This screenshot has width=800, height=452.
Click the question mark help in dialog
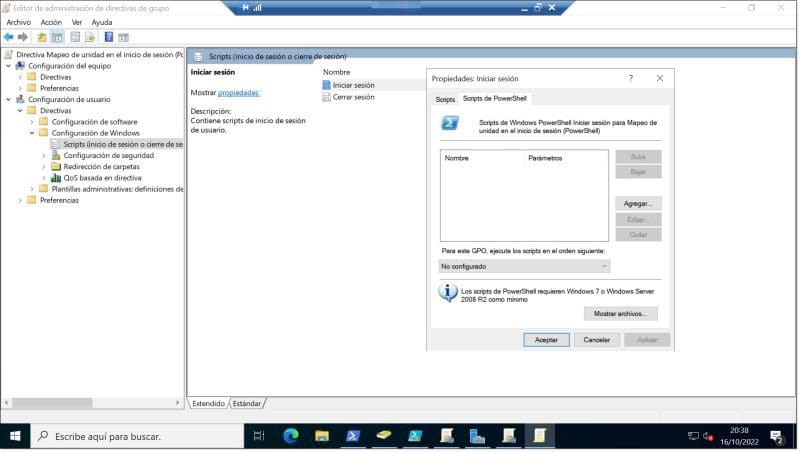click(x=631, y=78)
